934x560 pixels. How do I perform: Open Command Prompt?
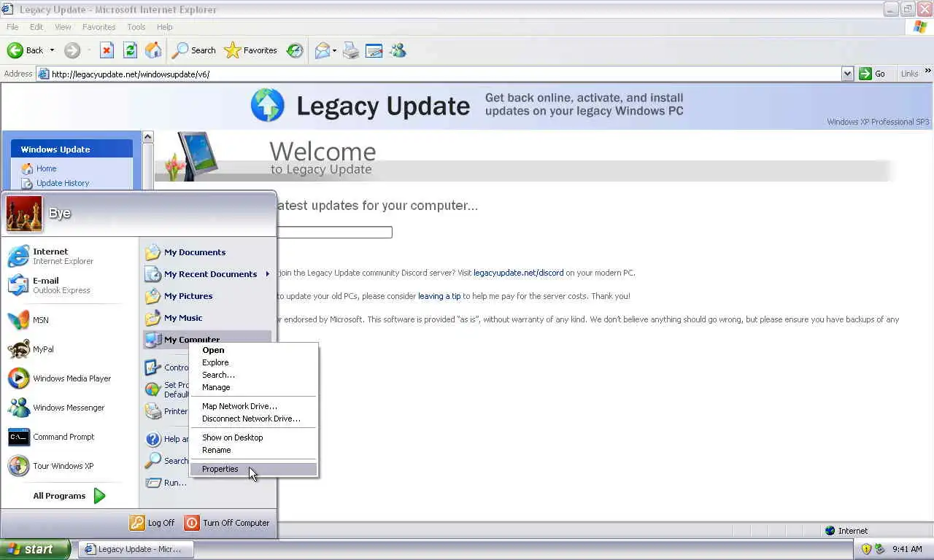click(70, 437)
